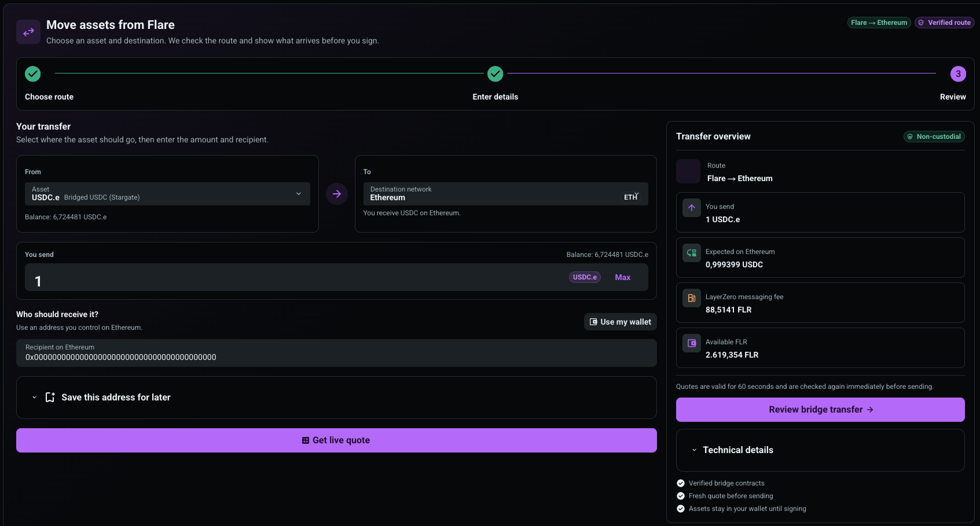Click the Fresh quote before sending checkmark
Image resolution: width=980 pixels, height=526 pixels.
pos(681,496)
